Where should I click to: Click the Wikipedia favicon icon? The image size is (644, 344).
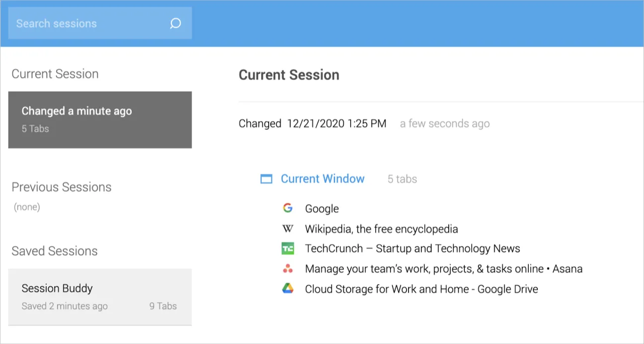point(287,228)
